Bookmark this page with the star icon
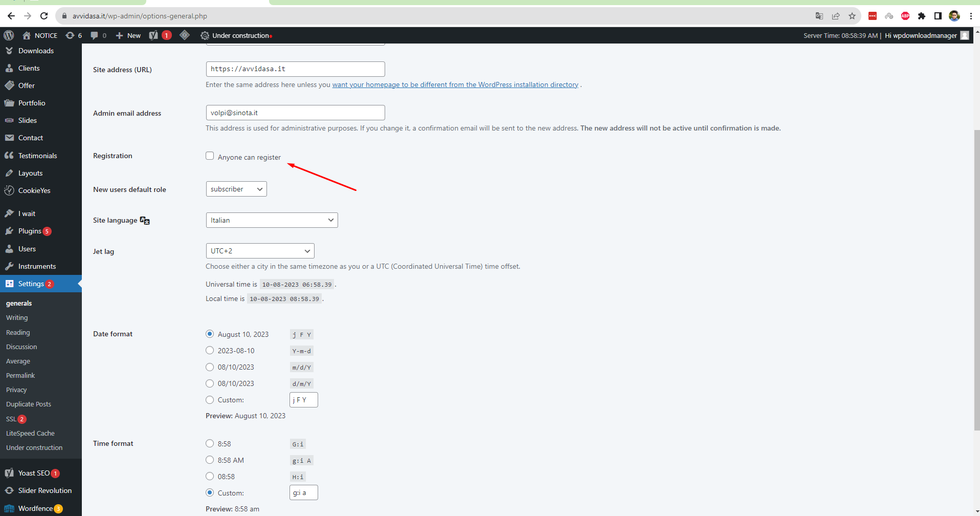Image resolution: width=980 pixels, height=516 pixels. click(852, 16)
